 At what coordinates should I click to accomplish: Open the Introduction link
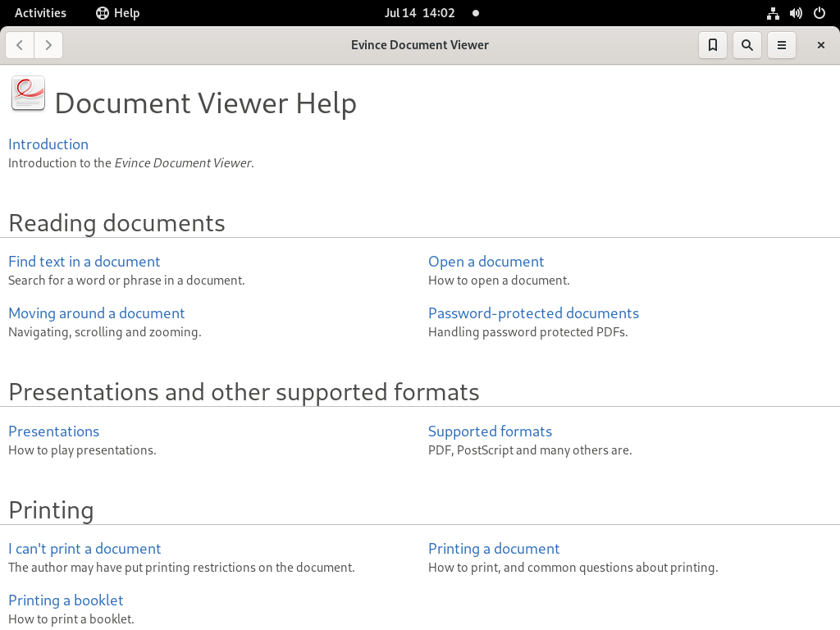tap(48, 144)
